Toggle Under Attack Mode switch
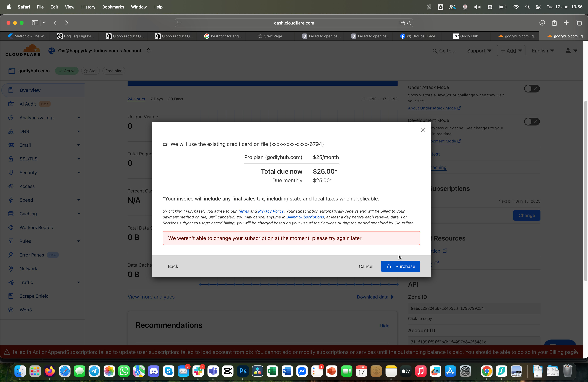588x382 pixels. [532, 88]
